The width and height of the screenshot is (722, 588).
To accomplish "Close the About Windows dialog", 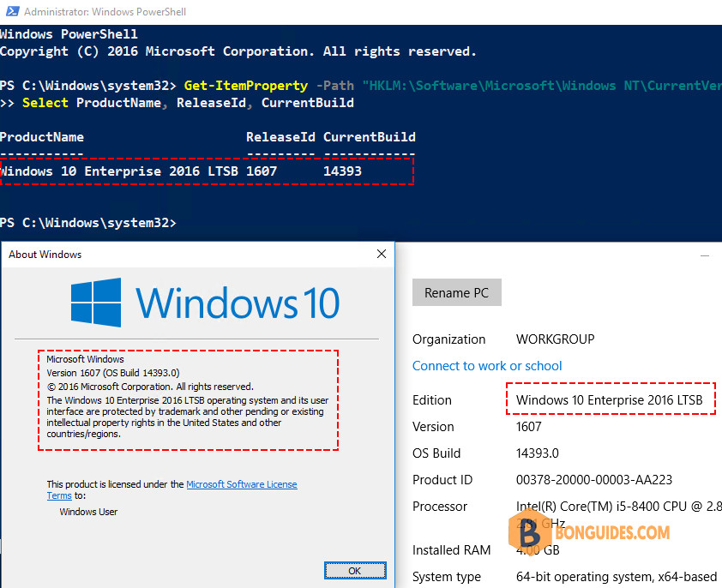I will click(x=382, y=254).
